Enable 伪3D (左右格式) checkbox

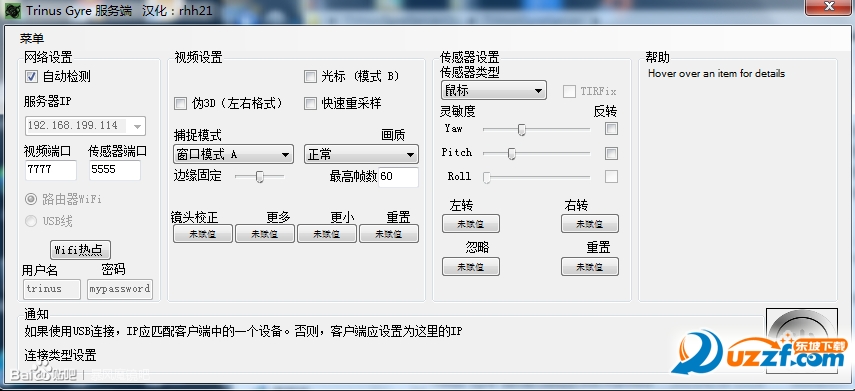coord(180,103)
